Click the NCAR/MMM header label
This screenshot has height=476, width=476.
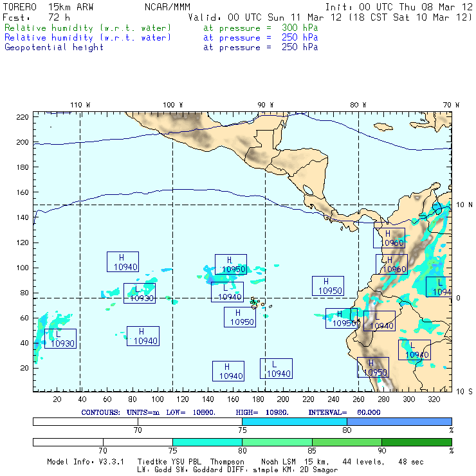[x=167, y=7]
